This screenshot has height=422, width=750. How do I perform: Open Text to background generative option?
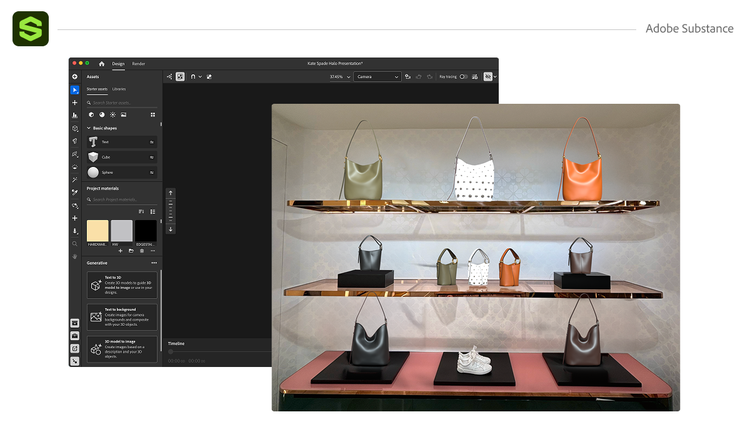[121, 317]
